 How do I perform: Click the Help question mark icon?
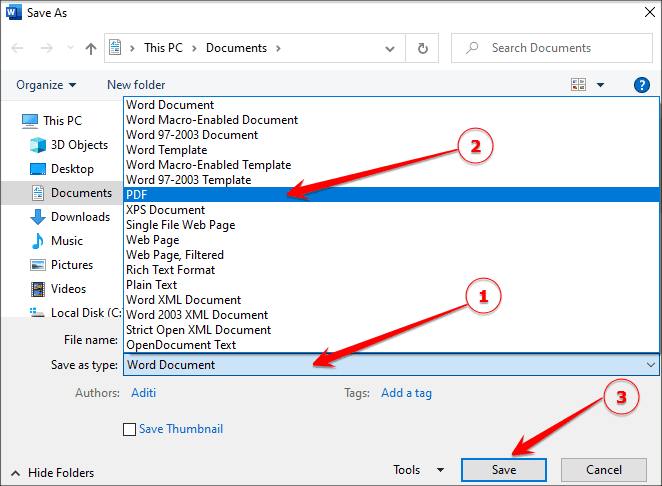point(641,85)
